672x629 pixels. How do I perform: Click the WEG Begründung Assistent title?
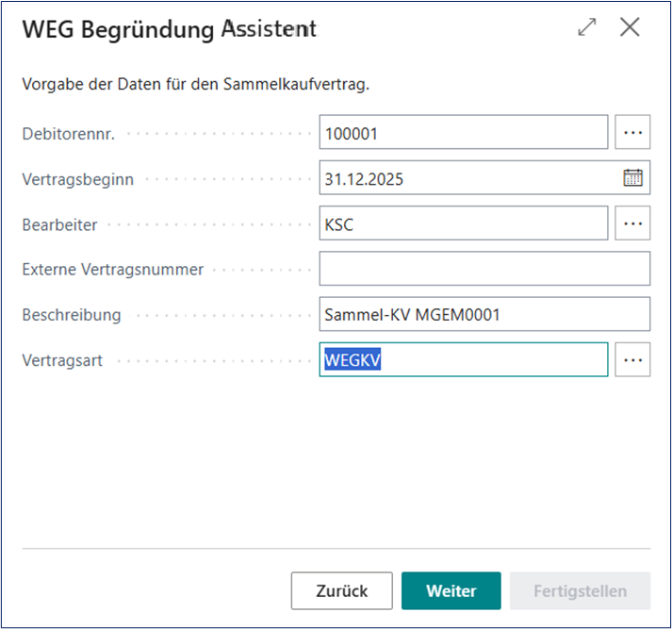coord(170,29)
